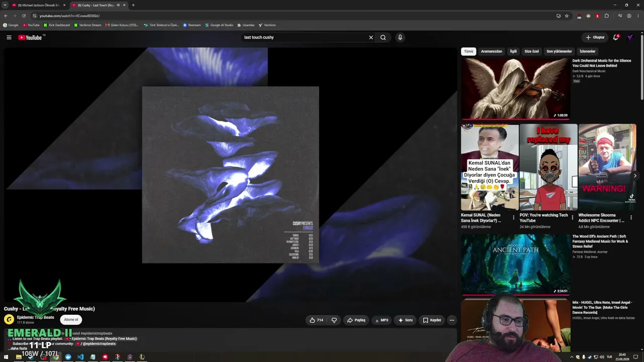Open the YouTube account avatar menu
Viewport: 644px width, 362px height.
click(x=630, y=37)
